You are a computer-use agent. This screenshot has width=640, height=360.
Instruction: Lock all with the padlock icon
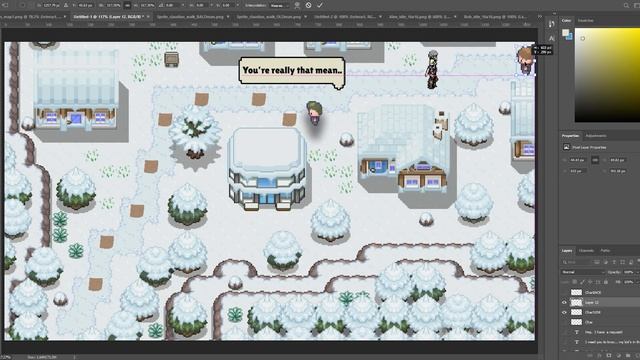click(x=606, y=282)
